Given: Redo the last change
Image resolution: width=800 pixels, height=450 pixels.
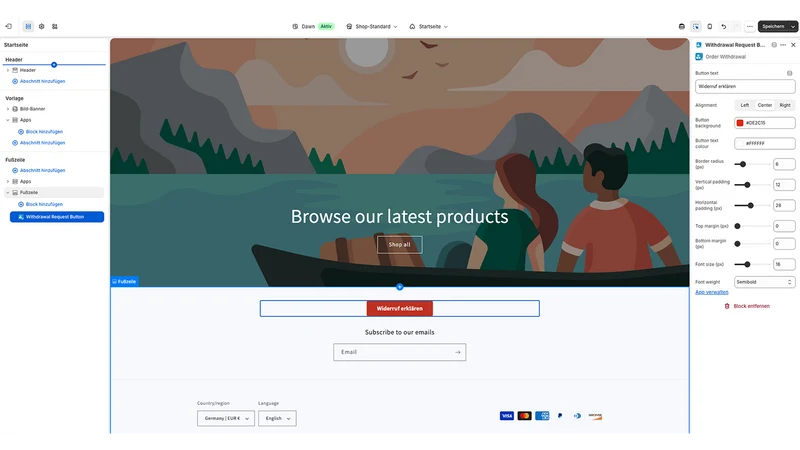Looking at the screenshot, I should (736, 27).
